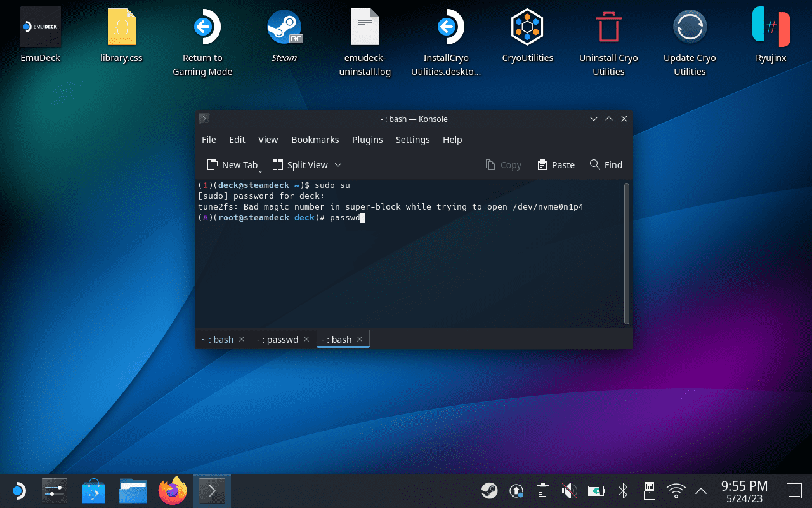The height and width of the screenshot is (508, 812).
Task: Click Show Desktop button in taskbar
Action: click(x=794, y=490)
